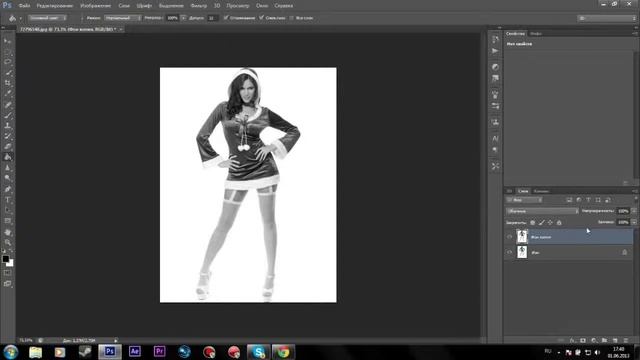The image size is (640, 360).
Task: Swap foreground and background colors
Action: [11, 251]
